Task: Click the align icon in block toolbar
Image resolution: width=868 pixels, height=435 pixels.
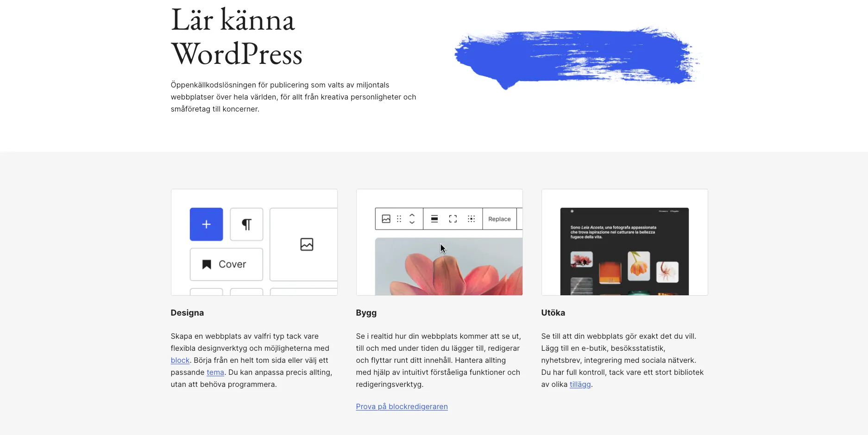Action: (434, 219)
